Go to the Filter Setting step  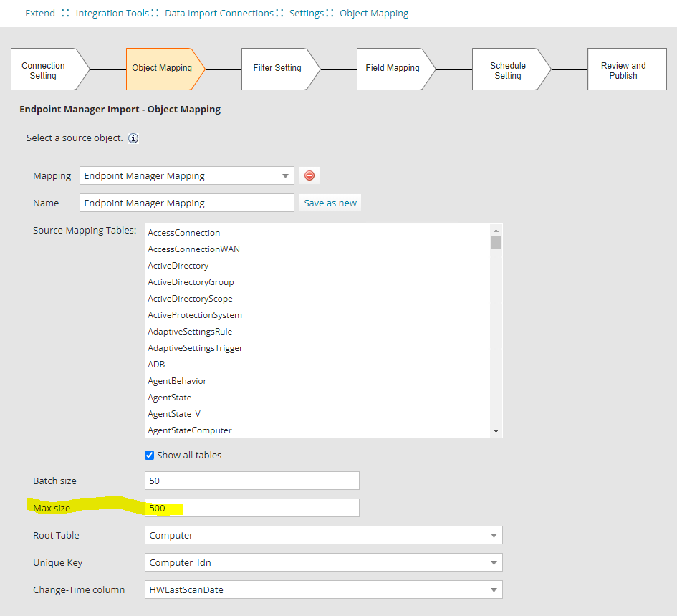(277, 68)
